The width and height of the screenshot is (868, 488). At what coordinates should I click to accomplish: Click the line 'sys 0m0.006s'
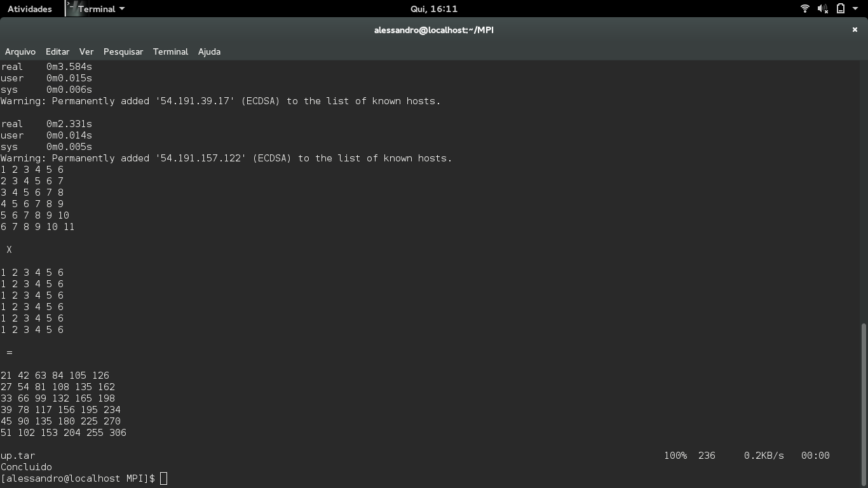46,90
